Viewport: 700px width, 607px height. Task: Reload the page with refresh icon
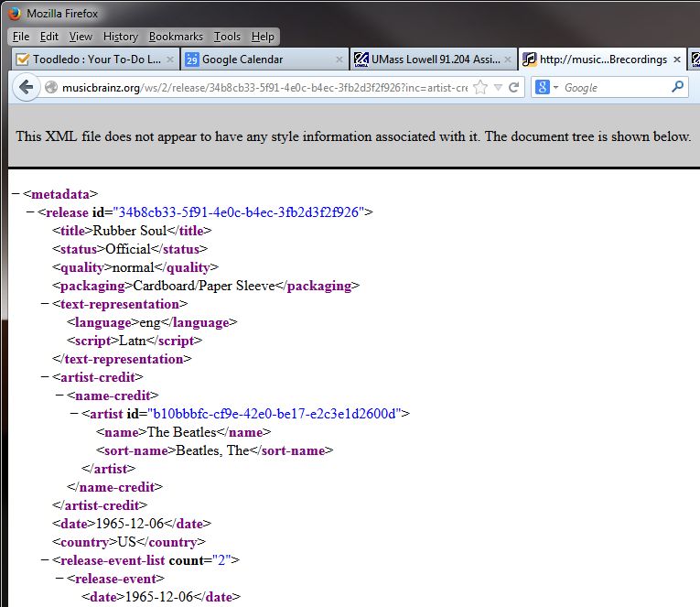click(x=513, y=87)
